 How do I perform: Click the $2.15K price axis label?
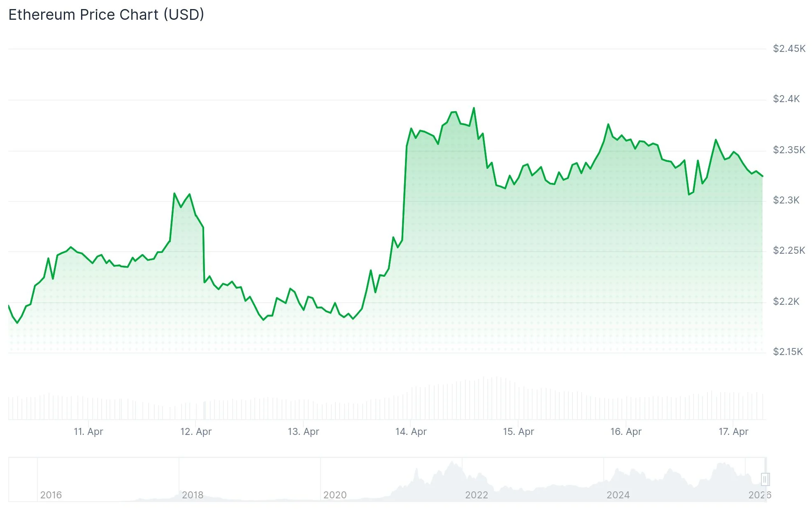pyautogui.click(x=788, y=352)
